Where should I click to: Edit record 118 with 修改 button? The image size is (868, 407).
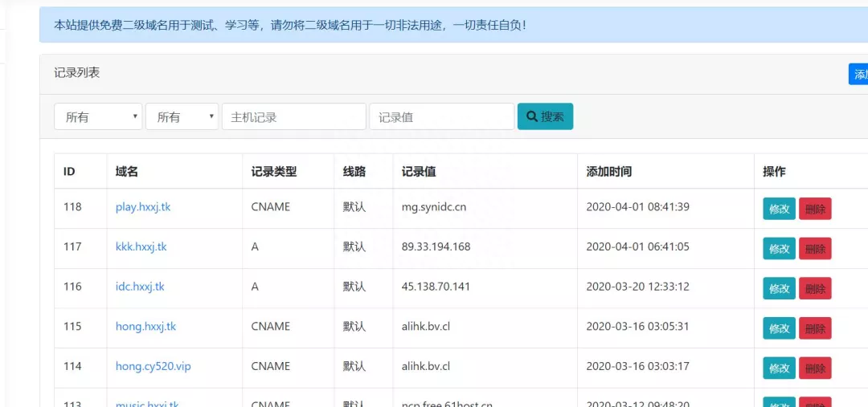click(779, 209)
